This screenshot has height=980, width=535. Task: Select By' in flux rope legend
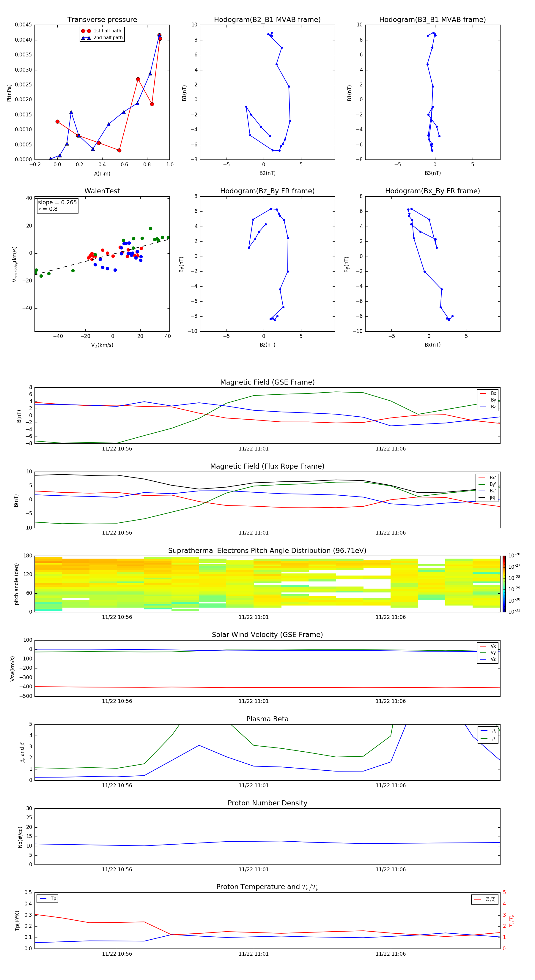click(487, 485)
